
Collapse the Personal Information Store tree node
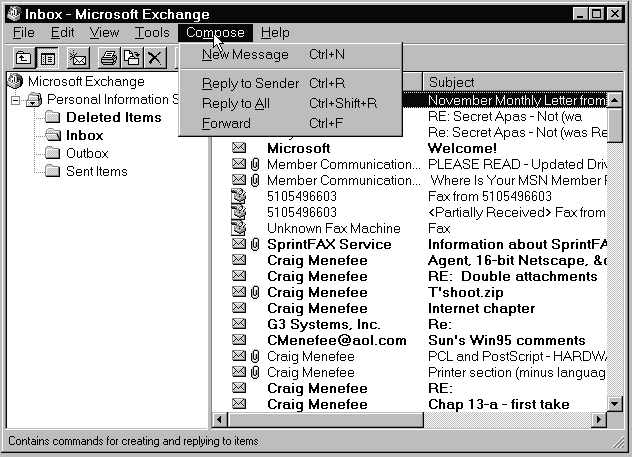pos(17,100)
